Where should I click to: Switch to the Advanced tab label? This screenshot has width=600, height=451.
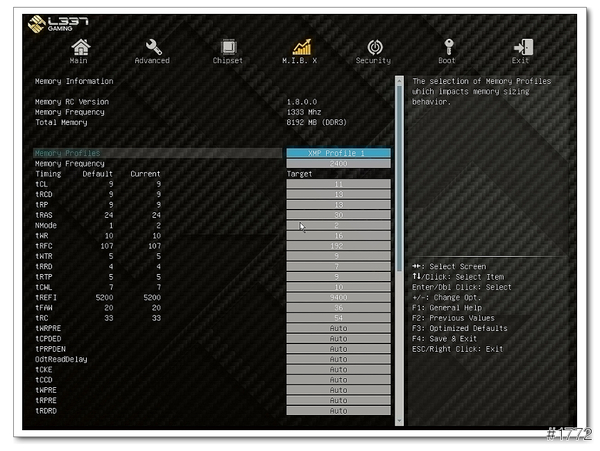[x=152, y=60]
